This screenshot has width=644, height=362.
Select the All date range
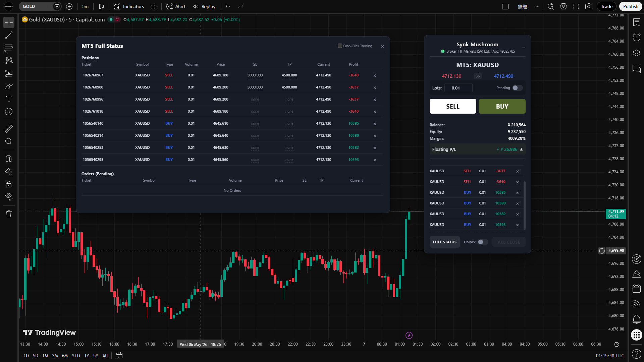[105, 356]
